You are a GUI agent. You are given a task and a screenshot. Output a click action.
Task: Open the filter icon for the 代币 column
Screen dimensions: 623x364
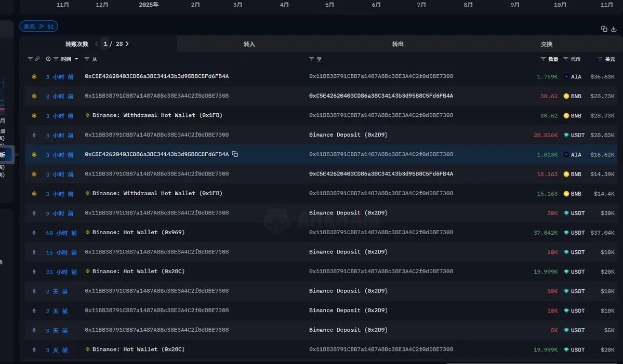[565, 59]
